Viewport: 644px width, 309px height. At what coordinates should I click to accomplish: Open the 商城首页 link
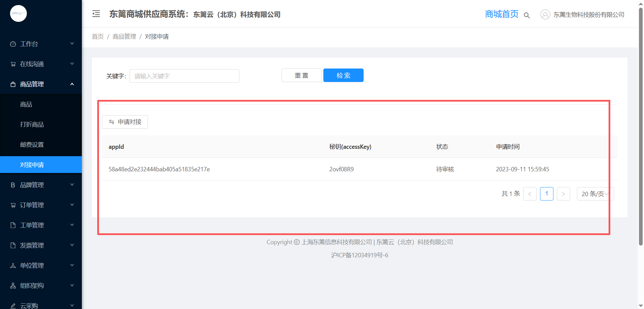click(502, 14)
